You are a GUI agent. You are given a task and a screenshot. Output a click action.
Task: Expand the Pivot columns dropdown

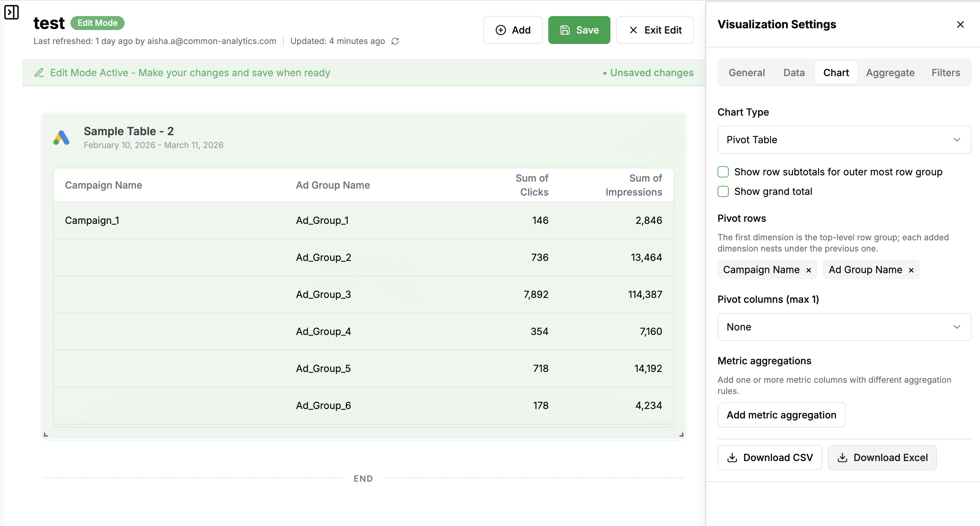pos(844,327)
